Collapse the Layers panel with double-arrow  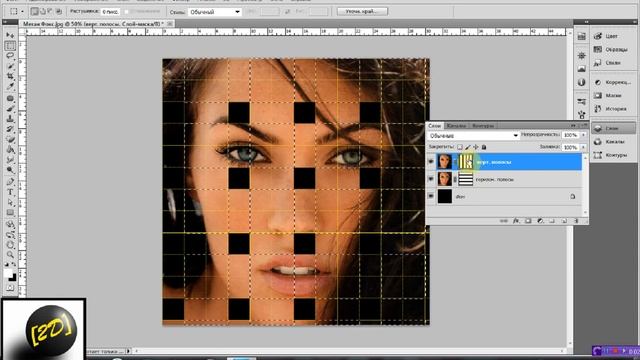pos(574,125)
